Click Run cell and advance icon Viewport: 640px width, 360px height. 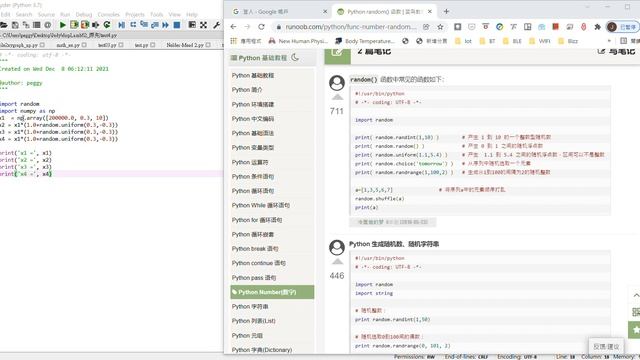pos(85,25)
